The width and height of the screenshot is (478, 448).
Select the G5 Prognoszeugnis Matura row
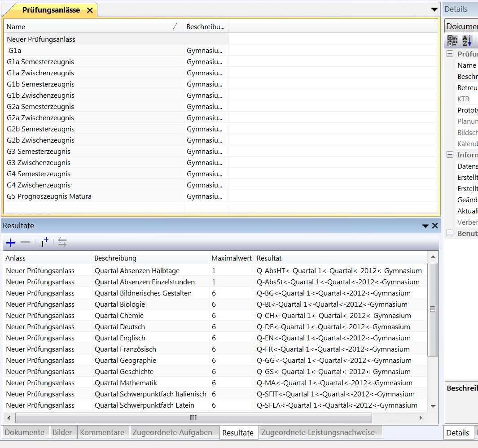(x=49, y=196)
